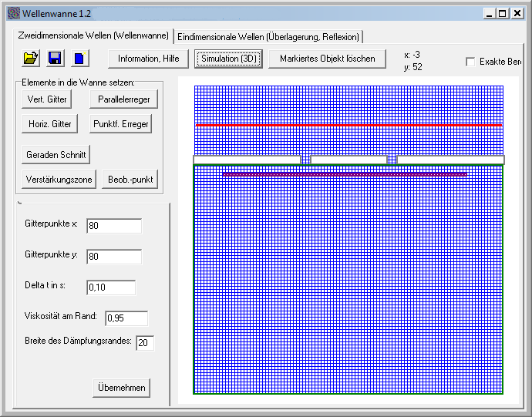Switch to Zweidimensionale Wellen tab
Viewport: 532px width, 417px height.
click(x=93, y=35)
